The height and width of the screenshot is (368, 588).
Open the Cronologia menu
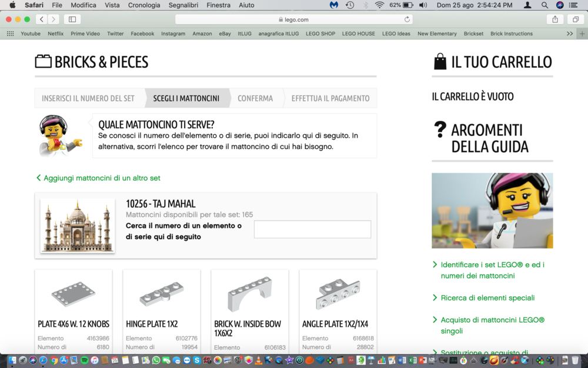144,5
